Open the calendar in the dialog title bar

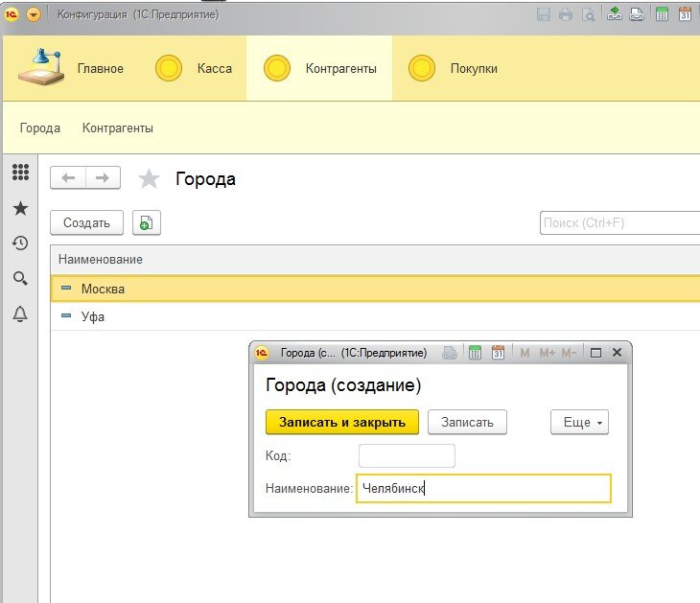(498, 353)
